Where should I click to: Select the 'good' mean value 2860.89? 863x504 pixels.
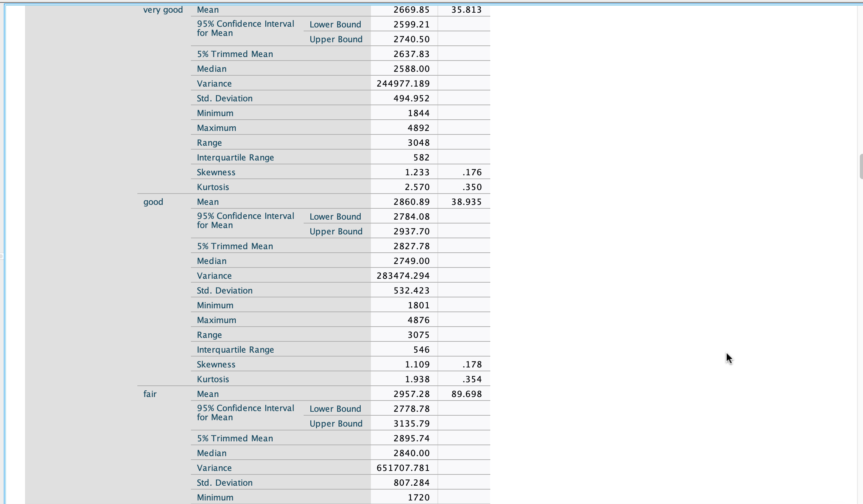pyautogui.click(x=411, y=202)
